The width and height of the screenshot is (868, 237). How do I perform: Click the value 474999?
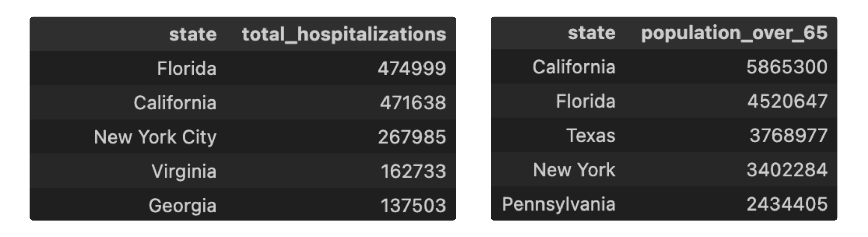coord(412,69)
